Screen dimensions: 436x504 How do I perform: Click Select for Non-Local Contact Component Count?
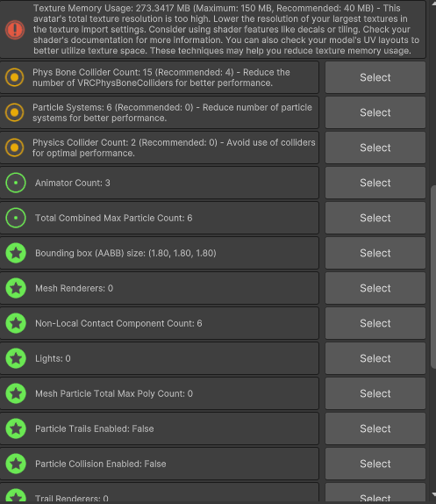tap(375, 323)
